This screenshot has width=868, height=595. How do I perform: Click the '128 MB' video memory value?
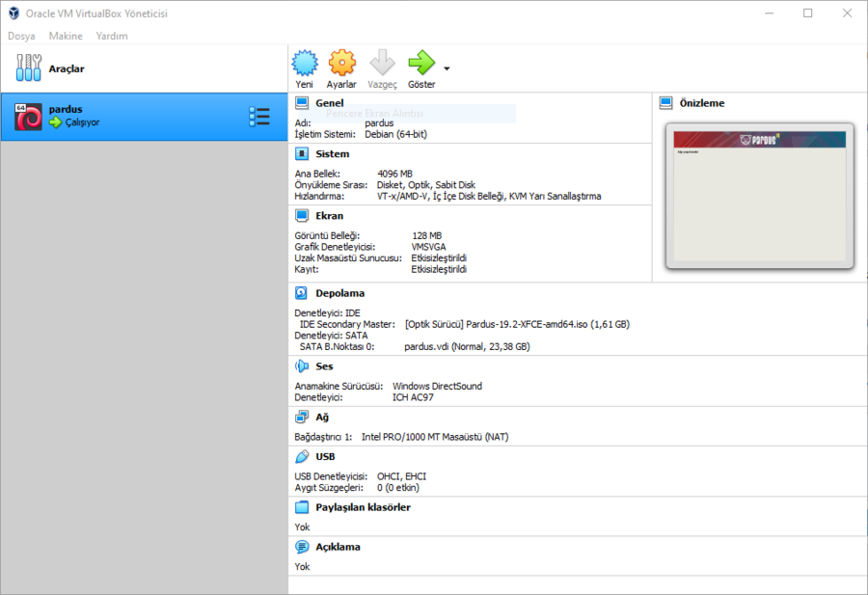pyautogui.click(x=427, y=236)
